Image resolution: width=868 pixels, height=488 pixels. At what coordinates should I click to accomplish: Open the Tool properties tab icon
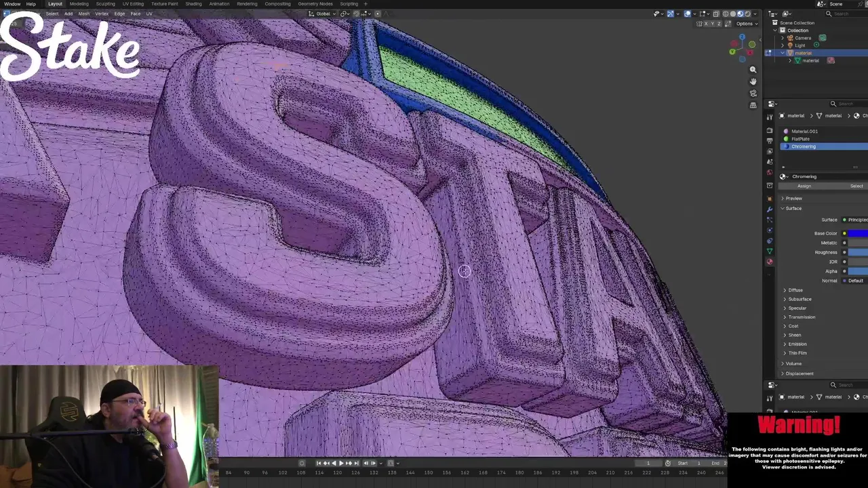point(769,117)
